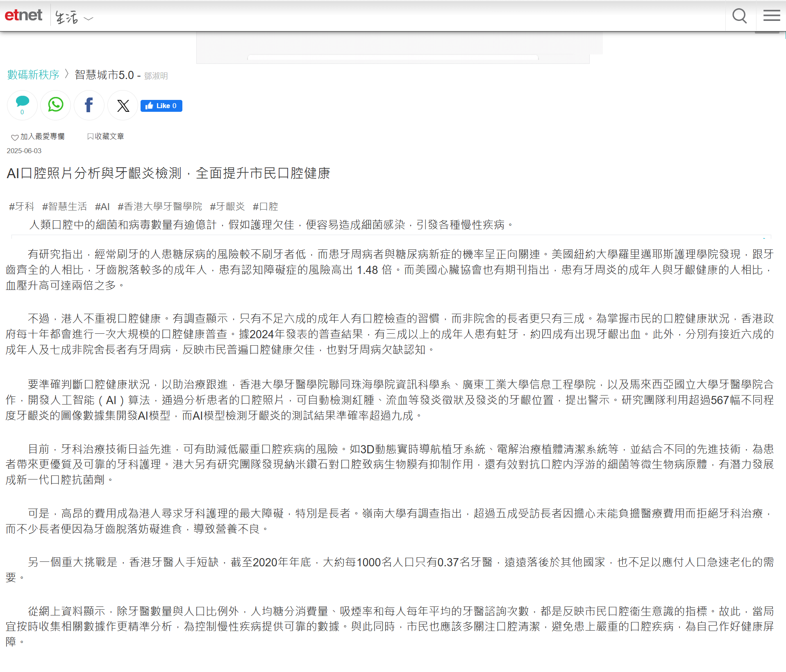This screenshot has width=786, height=672.
Task: Share article on X icon
Action: pos(123,105)
